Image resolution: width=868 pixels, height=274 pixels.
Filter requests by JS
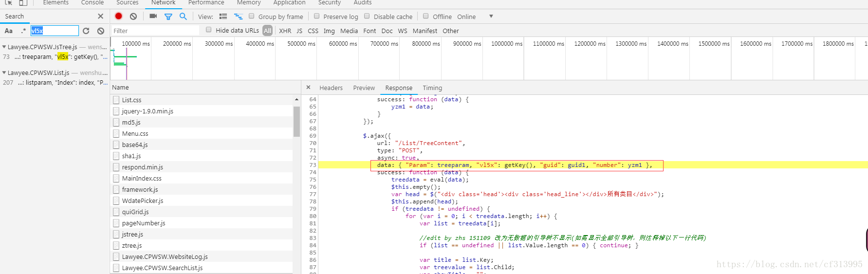point(299,31)
